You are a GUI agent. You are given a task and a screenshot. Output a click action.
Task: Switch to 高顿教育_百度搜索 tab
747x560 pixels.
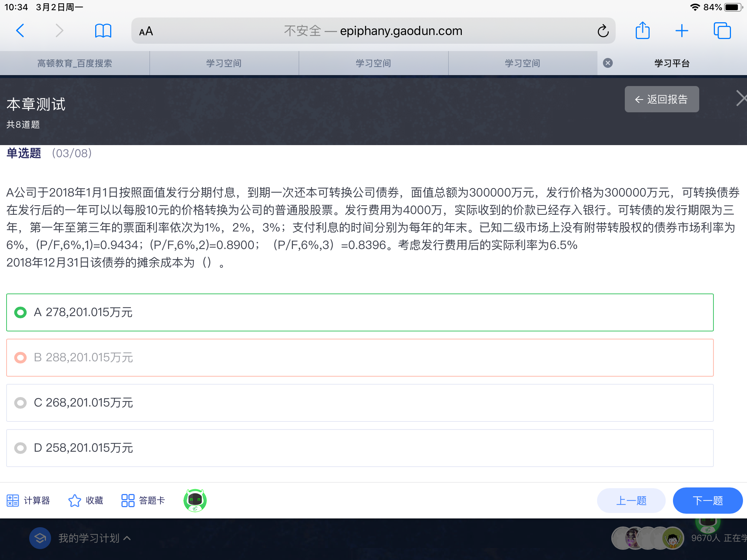[x=75, y=63]
